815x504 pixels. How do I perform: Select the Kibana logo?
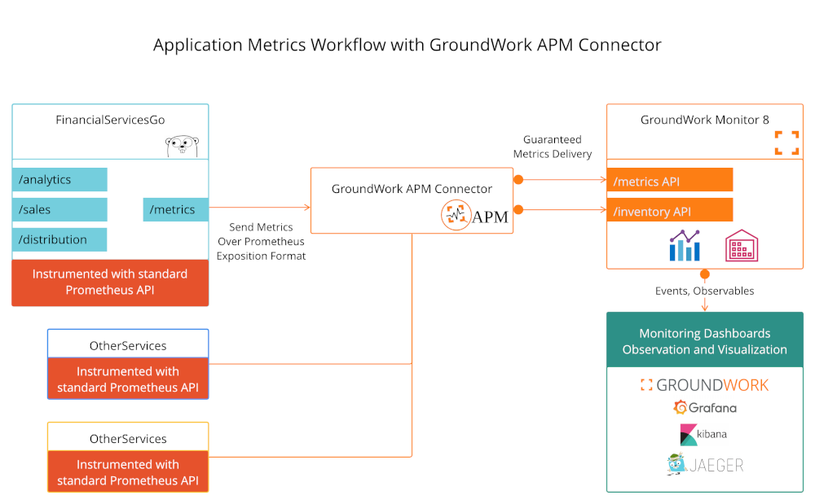pyautogui.click(x=703, y=435)
